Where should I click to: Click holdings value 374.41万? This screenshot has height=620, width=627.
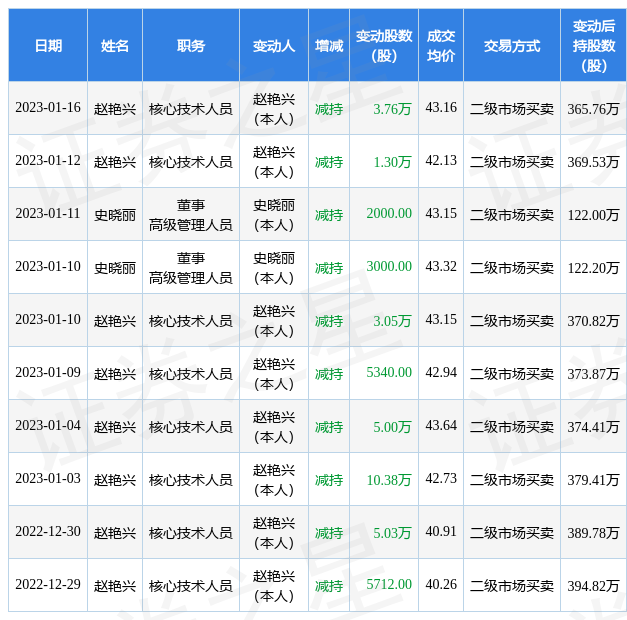click(x=593, y=427)
